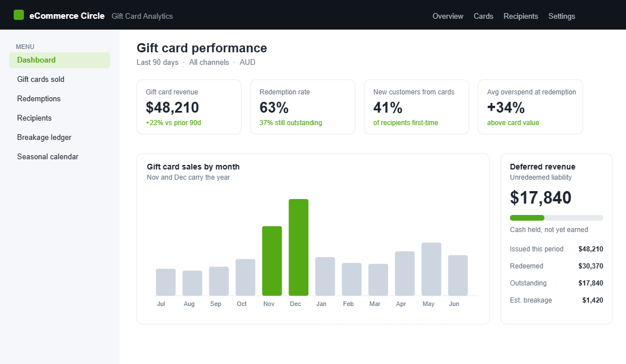Click the +34% overspend figure
Viewport: 626px width, 364px height.
coord(506,107)
